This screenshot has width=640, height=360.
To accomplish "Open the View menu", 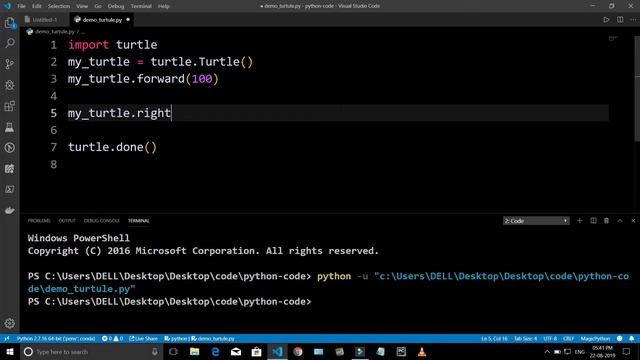I will pos(82,6).
